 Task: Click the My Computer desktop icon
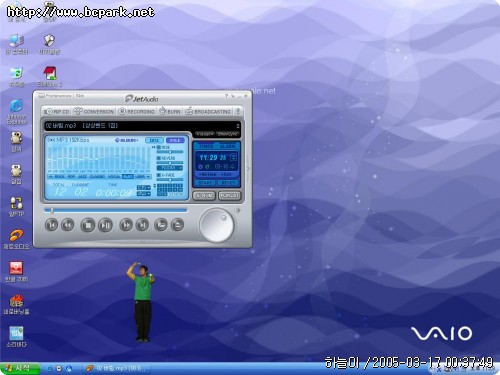point(16,45)
